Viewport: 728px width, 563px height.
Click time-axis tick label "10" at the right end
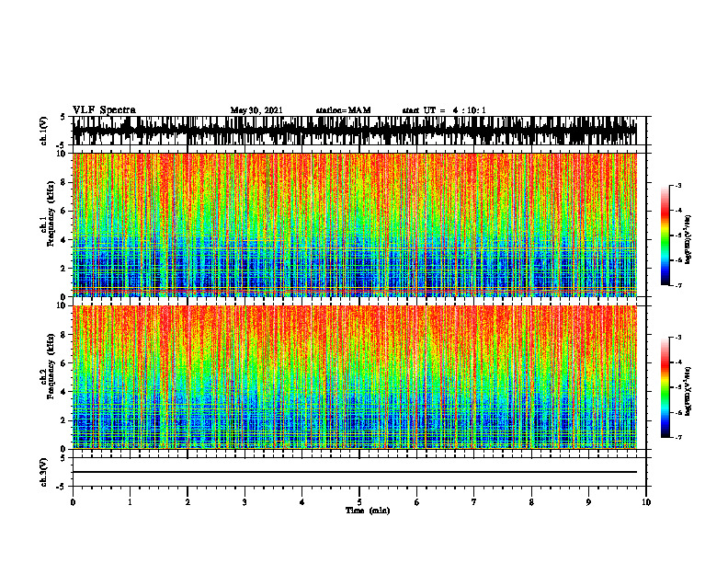[646, 502]
